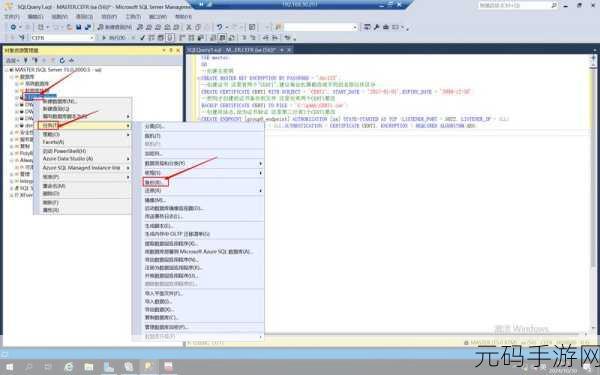The height and width of the screenshot is (375, 600).
Task: Click the wrench Properties icon in the toolbar
Action: point(376,27)
